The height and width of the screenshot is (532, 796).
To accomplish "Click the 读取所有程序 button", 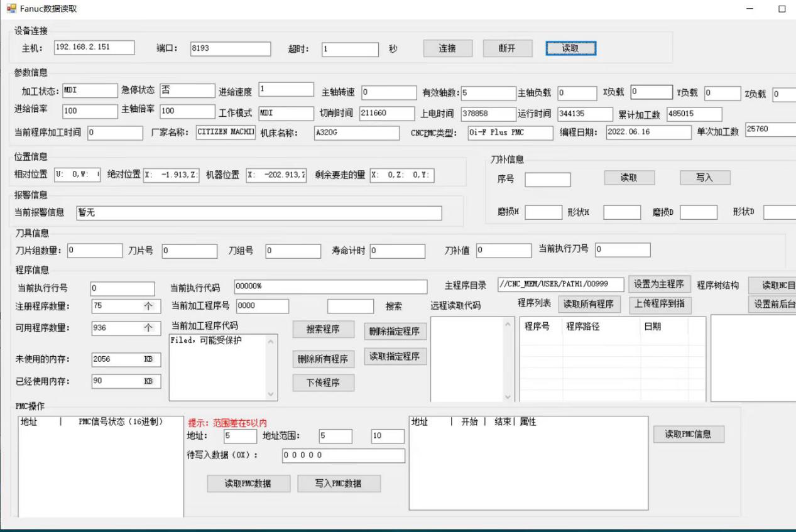I will coord(589,305).
